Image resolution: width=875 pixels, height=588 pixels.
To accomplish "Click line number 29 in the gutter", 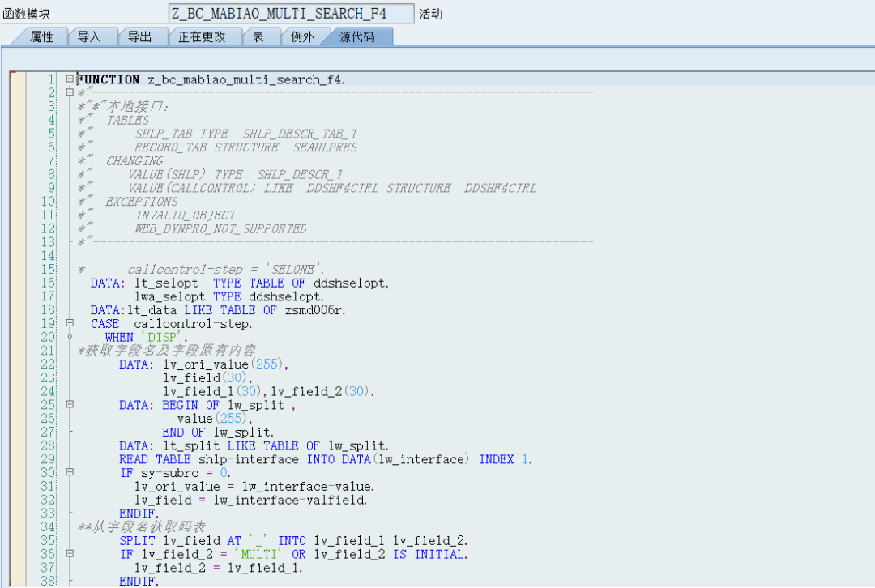I will [48, 459].
